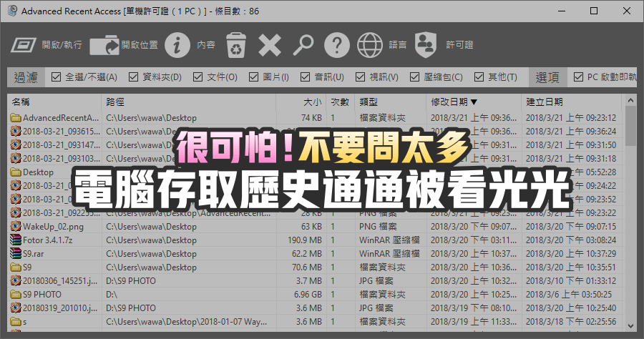This screenshot has height=339, width=644.
Task: Click the Fotor 3.4.1.7z archive icon
Action: tap(16, 240)
